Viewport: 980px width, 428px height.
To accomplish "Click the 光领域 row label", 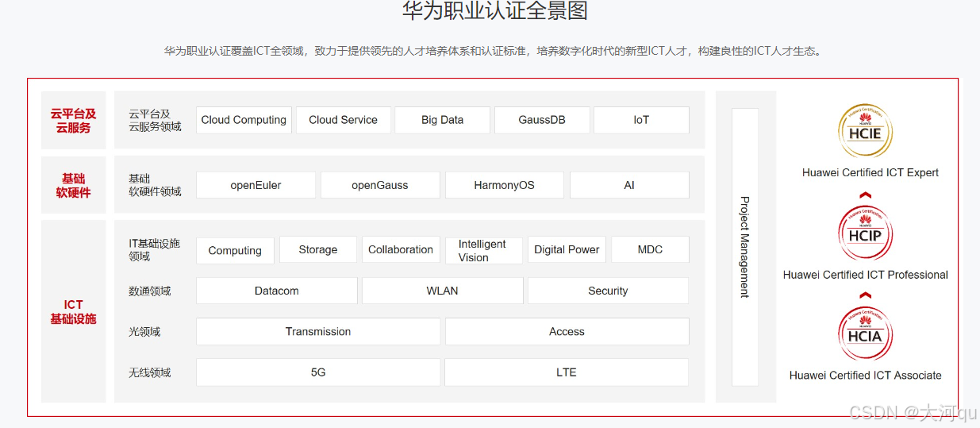I will (x=144, y=332).
